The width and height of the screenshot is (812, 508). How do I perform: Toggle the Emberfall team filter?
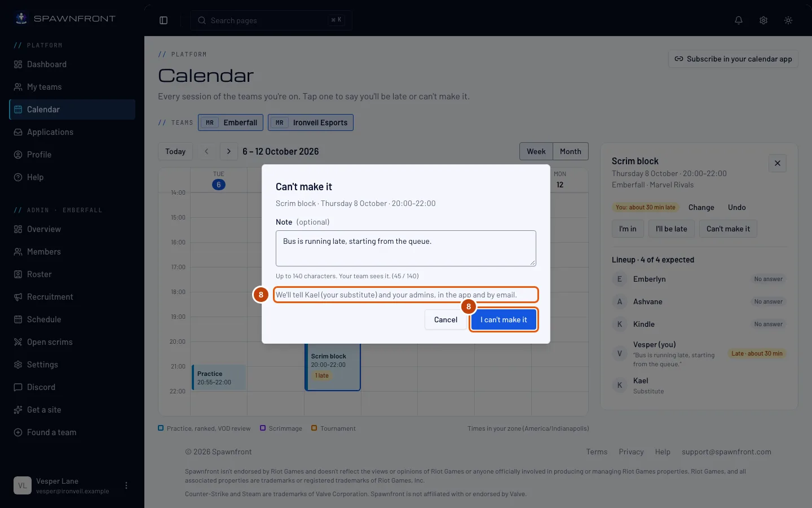(231, 122)
